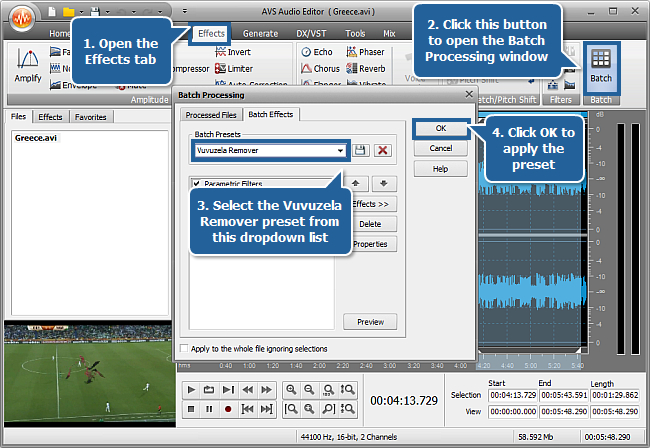Zoom to the right selection edge
The image size is (650, 448).
pos(328,409)
